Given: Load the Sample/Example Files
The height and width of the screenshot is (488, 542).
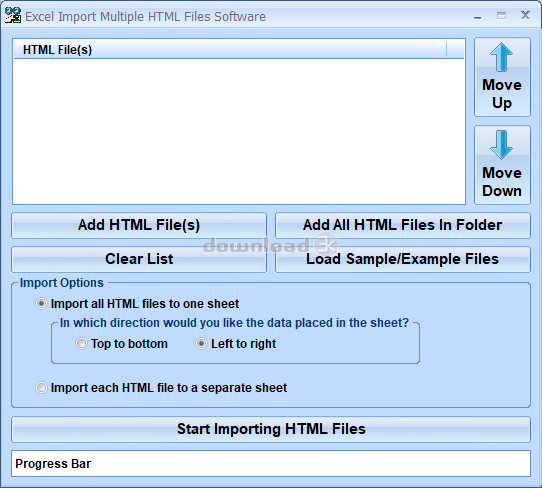Looking at the screenshot, I should coord(403,259).
